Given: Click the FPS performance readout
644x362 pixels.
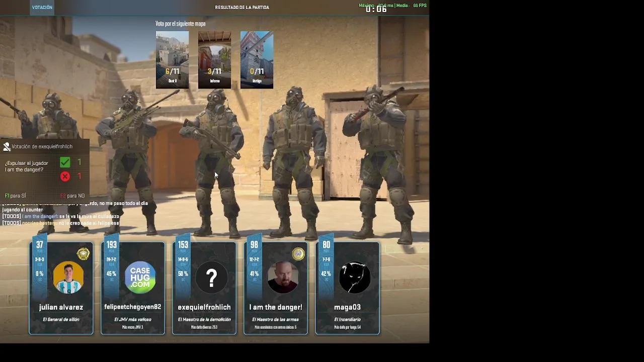Looking at the screenshot, I should tap(392, 6).
